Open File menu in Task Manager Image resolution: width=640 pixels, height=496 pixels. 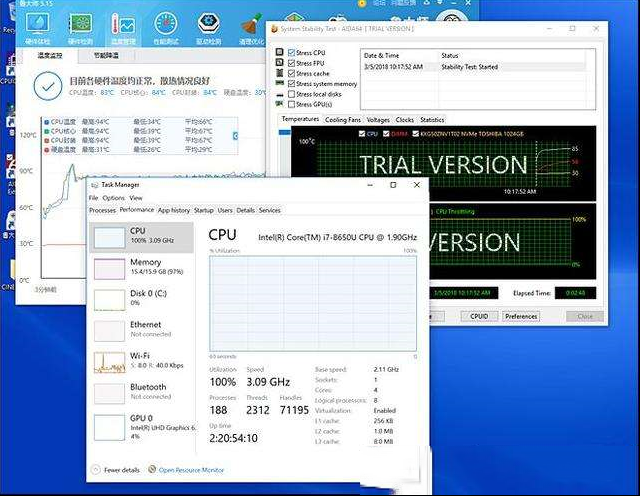(93, 198)
